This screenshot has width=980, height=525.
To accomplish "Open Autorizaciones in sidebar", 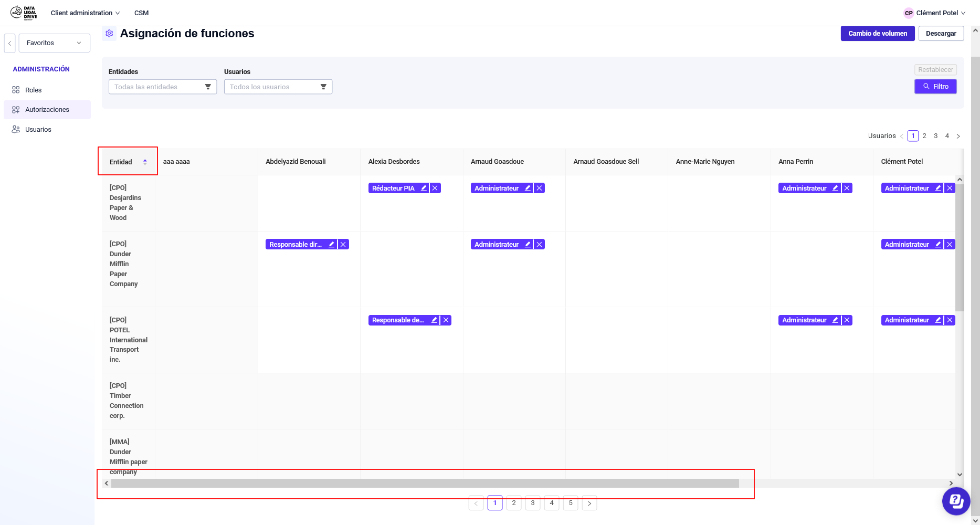I will [x=47, y=110].
